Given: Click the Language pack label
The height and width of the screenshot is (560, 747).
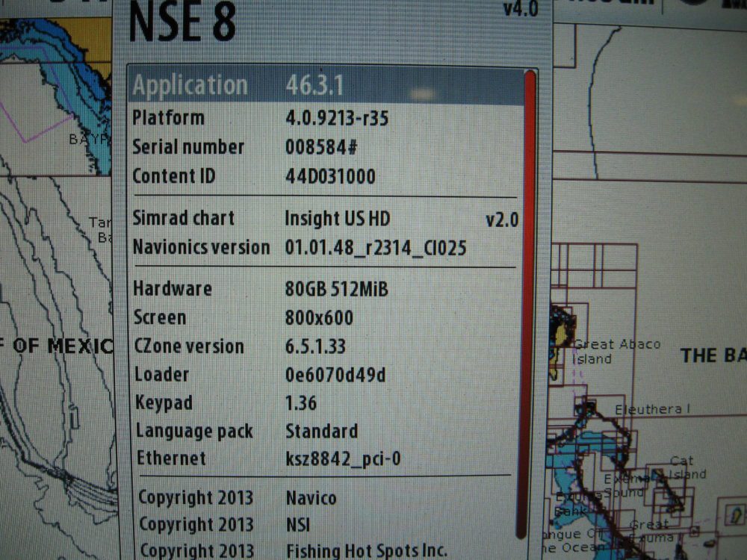Looking at the screenshot, I should click(195, 431).
